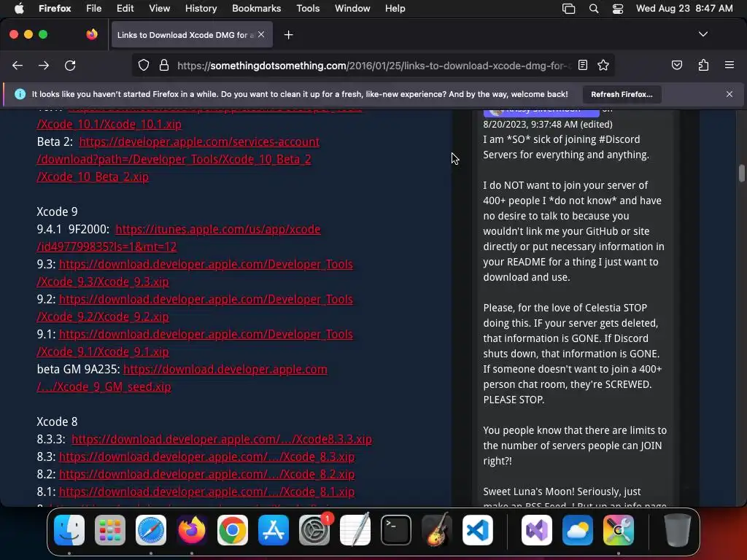Open the Xcode_8.1.xip link

tap(206, 492)
